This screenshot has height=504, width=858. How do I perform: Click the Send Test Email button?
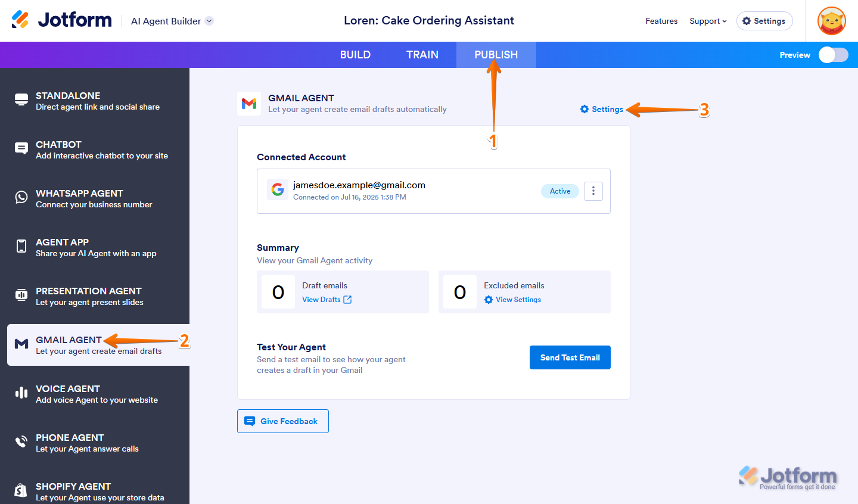(x=570, y=357)
